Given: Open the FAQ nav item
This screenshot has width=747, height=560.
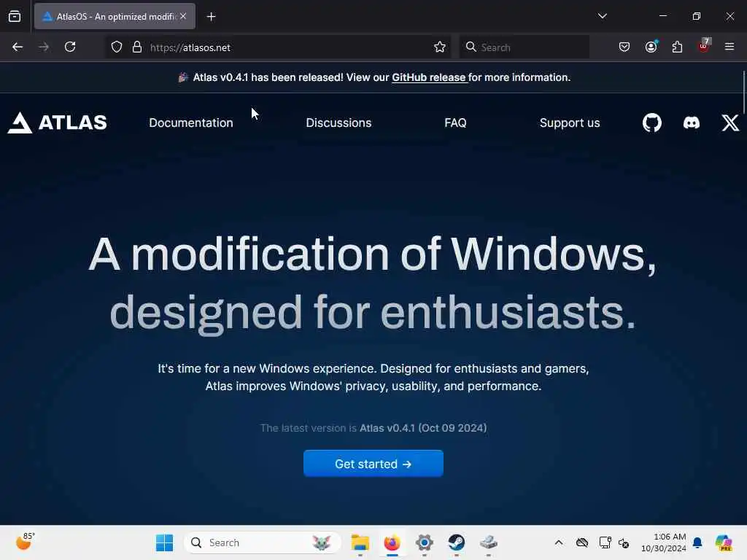Looking at the screenshot, I should click(455, 122).
